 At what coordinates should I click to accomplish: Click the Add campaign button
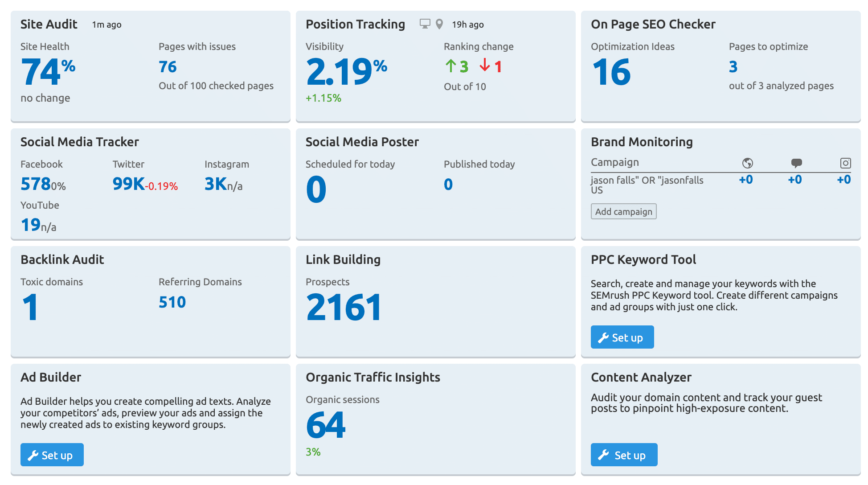tap(623, 212)
